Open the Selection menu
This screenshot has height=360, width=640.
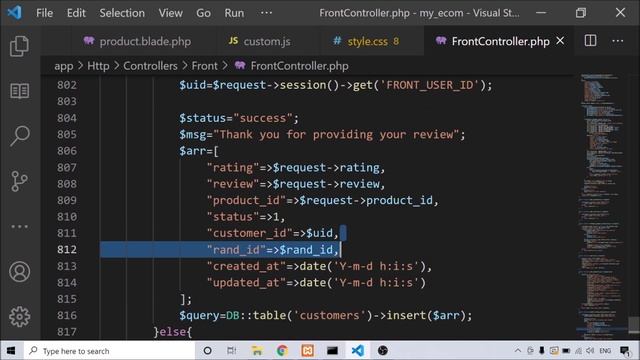click(x=122, y=13)
